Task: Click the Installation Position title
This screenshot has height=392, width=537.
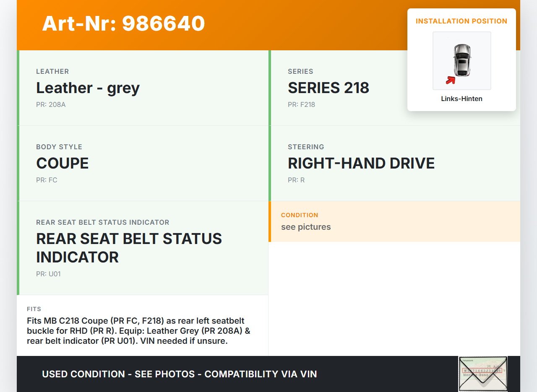Action: pyautogui.click(x=461, y=21)
